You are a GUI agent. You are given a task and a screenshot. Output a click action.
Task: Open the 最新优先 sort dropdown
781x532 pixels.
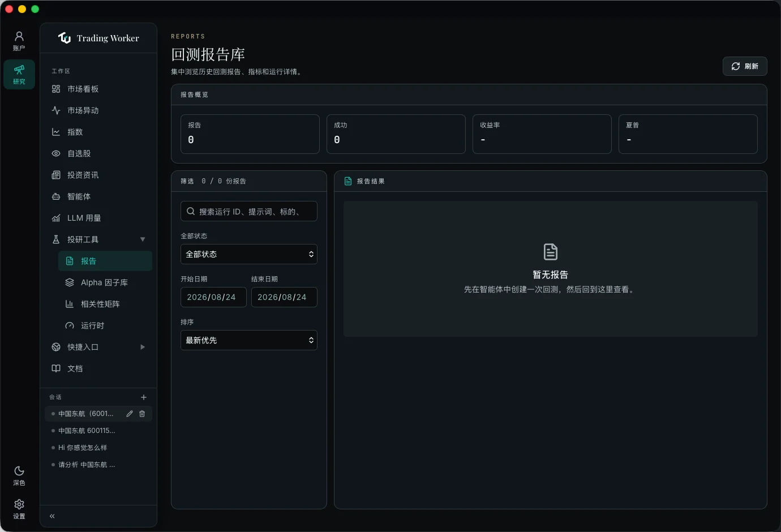pyautogui.click(x=249, y=340)
